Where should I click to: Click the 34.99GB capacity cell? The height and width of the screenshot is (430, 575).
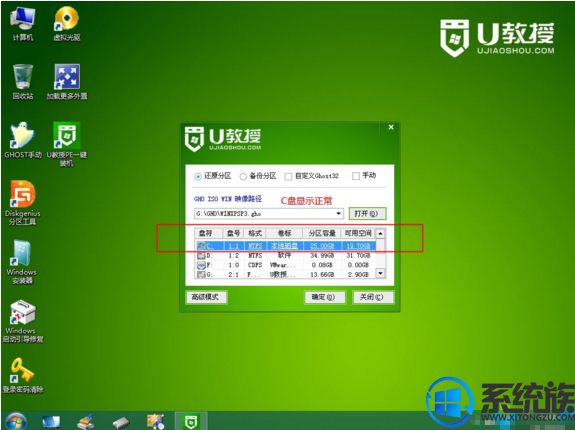click(322, 256)
